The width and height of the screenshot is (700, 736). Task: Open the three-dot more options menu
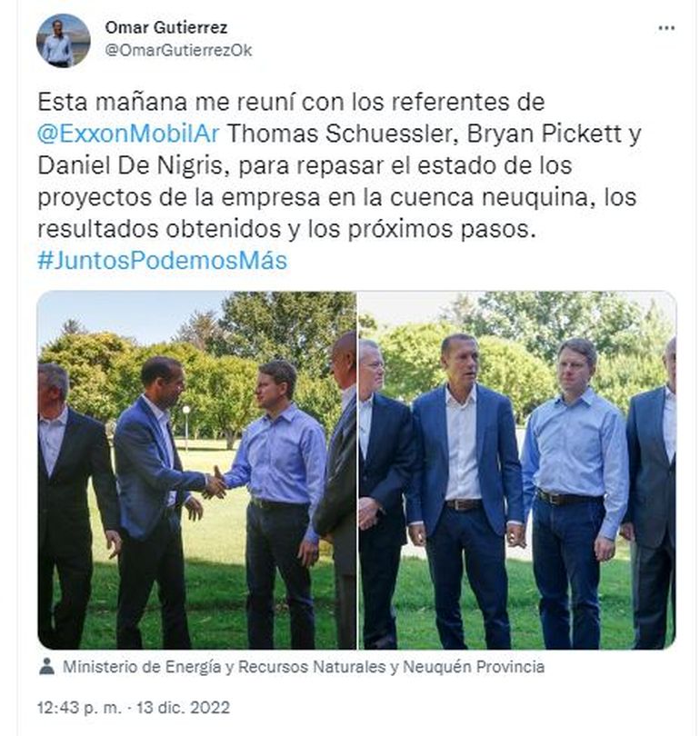coord(666,28)
